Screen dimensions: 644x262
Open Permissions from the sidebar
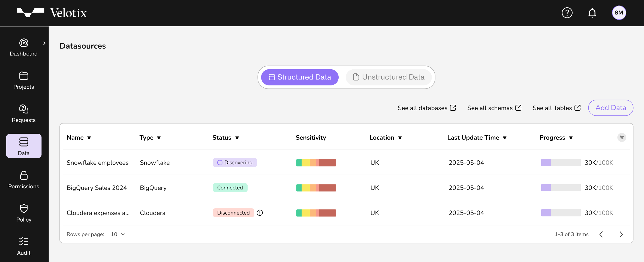pyautogui.click(x=24, y=180)
